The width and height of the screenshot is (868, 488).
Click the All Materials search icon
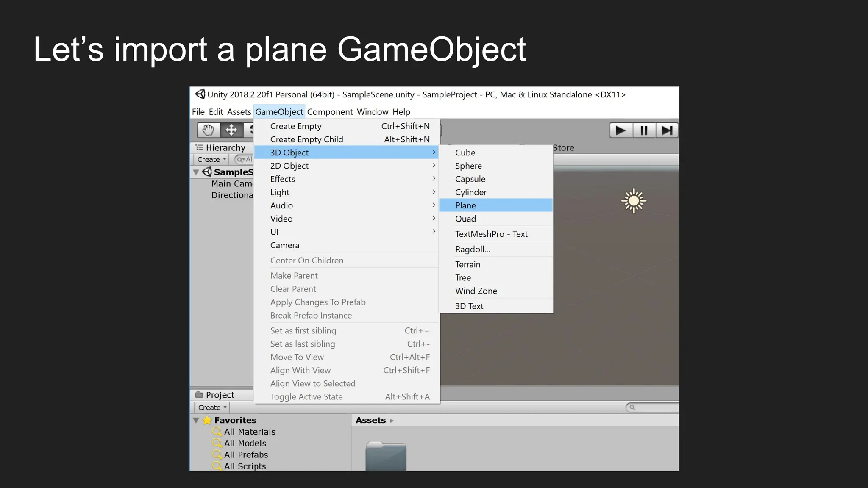coord(217,432)
